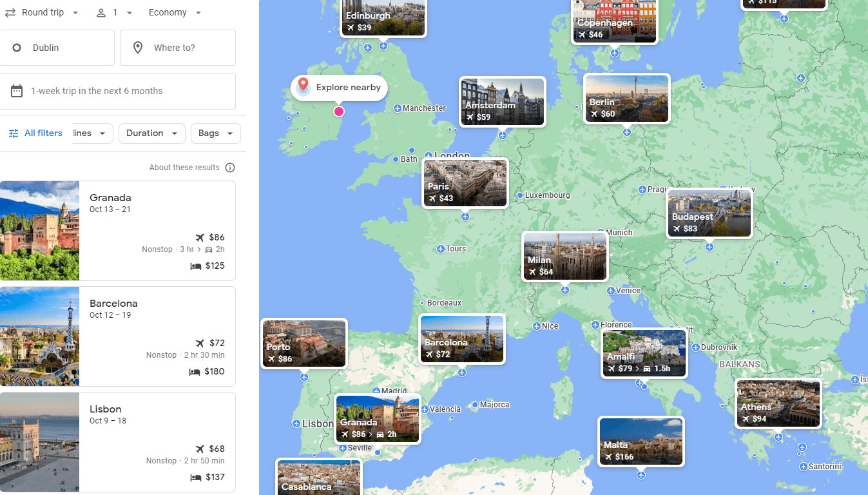This screenshot has width=868, height=495.
Task: Click the Granada flight price $86 in list
Action: 217,238
